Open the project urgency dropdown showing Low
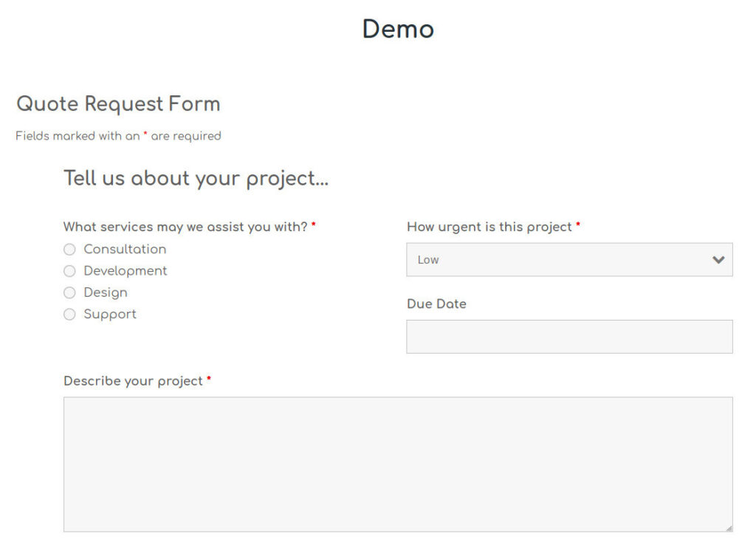 point(569,259)
